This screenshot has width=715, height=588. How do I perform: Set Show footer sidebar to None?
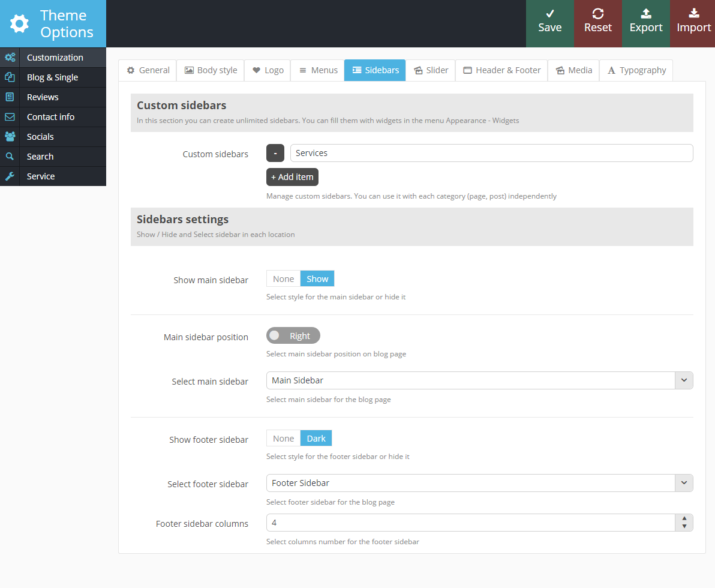click(283, 439)
